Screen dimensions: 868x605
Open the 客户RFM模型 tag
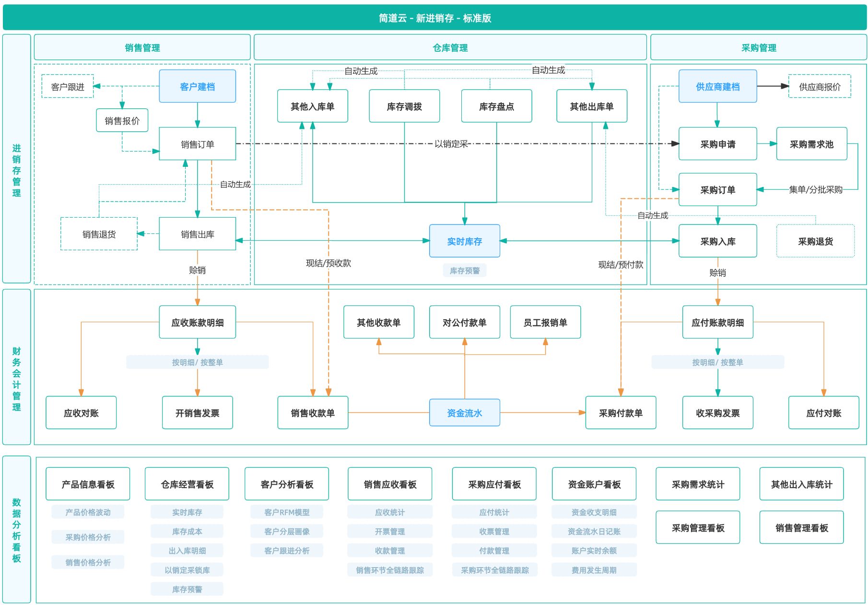pyautogui.click(x=287, y=512)
